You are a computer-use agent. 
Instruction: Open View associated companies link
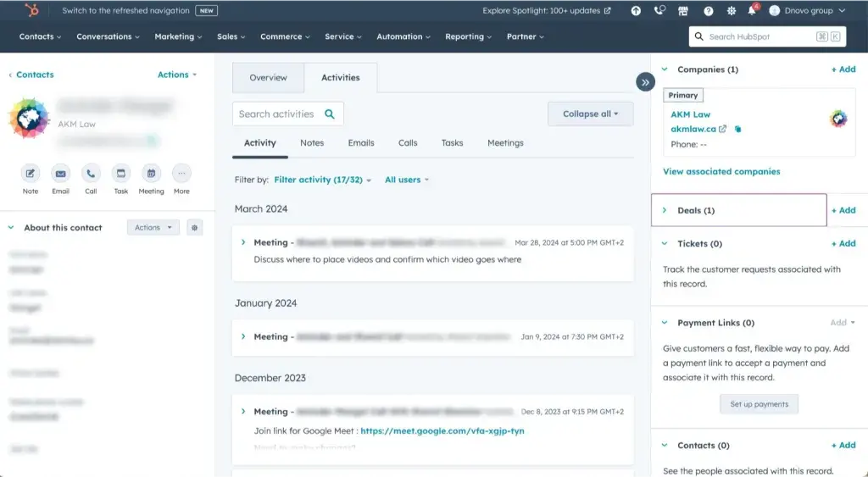coord(721,171)
